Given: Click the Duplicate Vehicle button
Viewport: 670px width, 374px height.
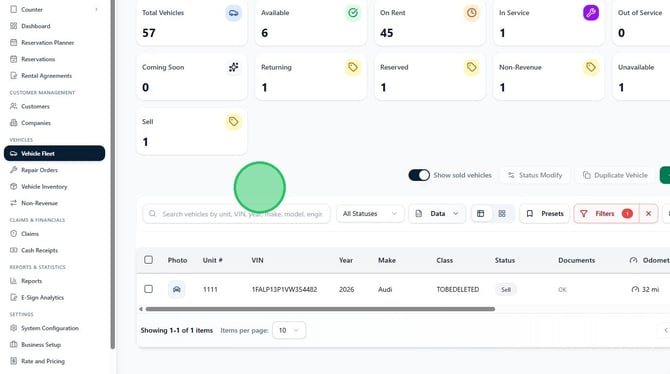Looking at the screenshot, I should (x=615, y=175).
